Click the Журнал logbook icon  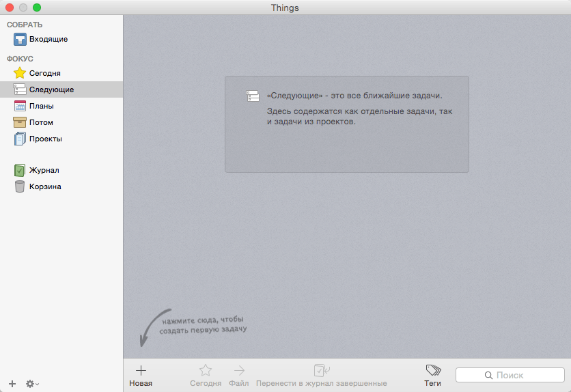20,170
